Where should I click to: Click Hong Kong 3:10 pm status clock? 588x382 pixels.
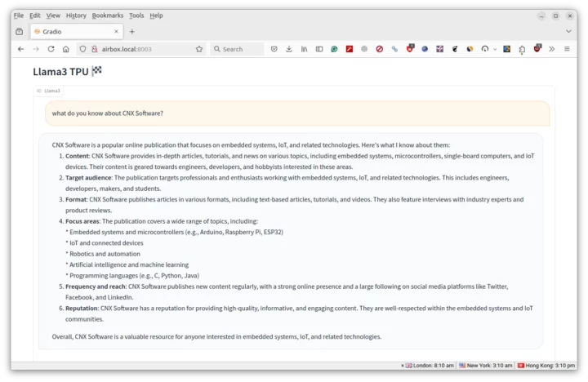pos(546,366)
